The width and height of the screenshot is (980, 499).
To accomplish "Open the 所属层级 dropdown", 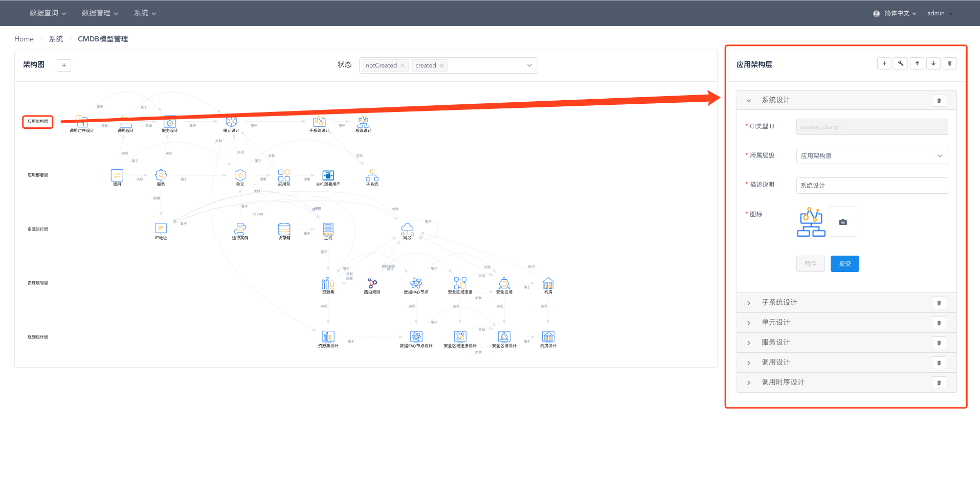I will [x=872, y=156].
